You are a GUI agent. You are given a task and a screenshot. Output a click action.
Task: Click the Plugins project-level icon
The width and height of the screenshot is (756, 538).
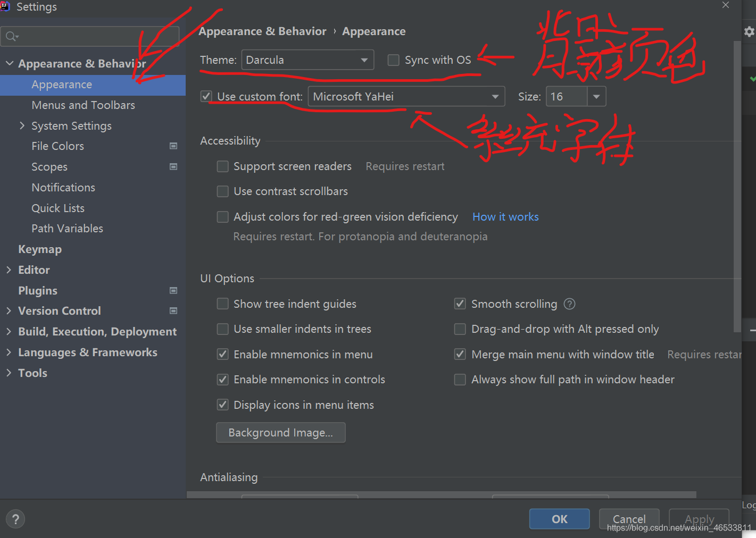173,291
